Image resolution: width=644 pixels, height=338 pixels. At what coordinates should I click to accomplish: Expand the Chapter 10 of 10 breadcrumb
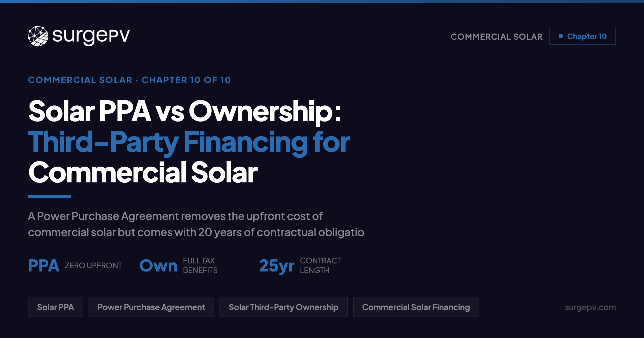(130, 80)
